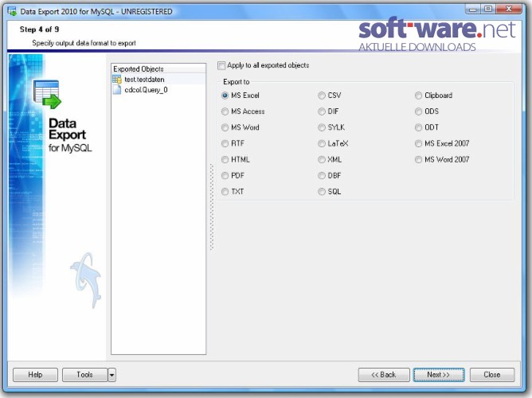Screen dimensions: 532x398
Task: Click the table icon beside test.testdaten
Action: [117, 80]
